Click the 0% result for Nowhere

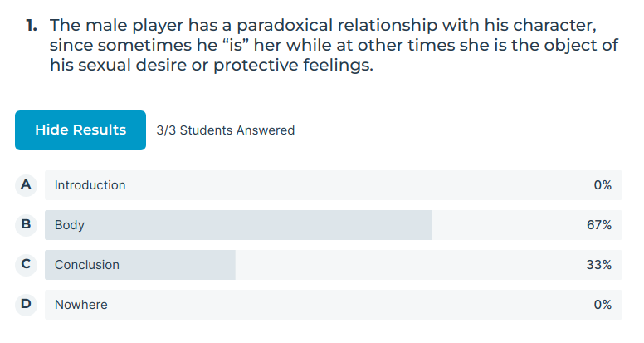point(603,305)
